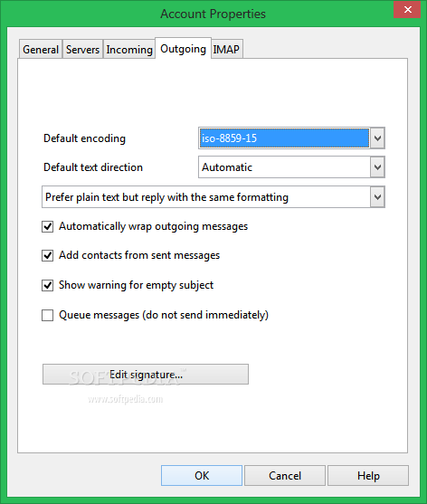Switch to the General tab
Screen dimensions: 427x504
(41, 49)
